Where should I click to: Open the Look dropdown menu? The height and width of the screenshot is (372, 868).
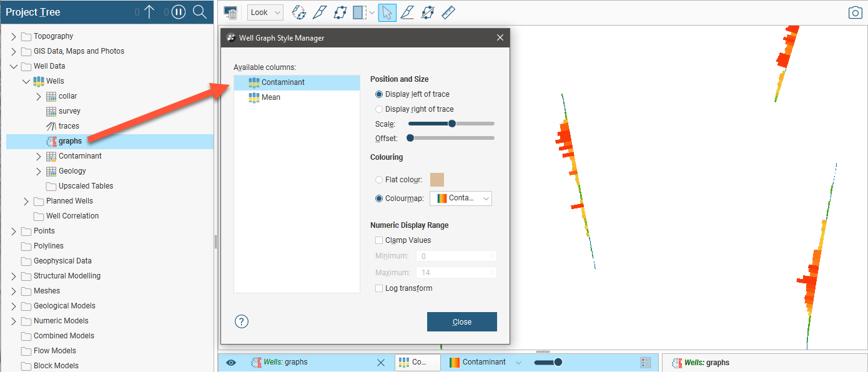pos(265,12)
